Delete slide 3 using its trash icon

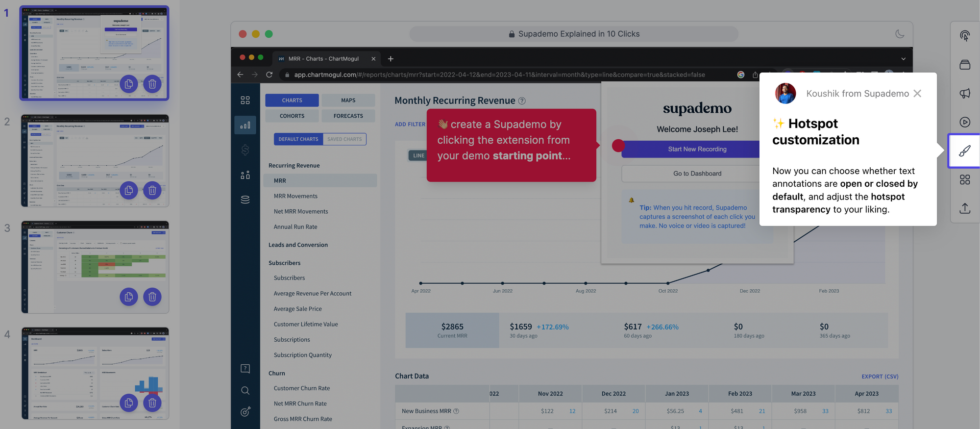152,297
